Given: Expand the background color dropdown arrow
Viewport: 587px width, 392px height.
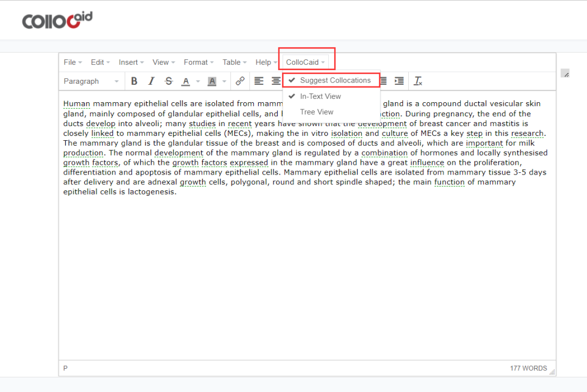Looking at the screenshot, I should (224, 81).
